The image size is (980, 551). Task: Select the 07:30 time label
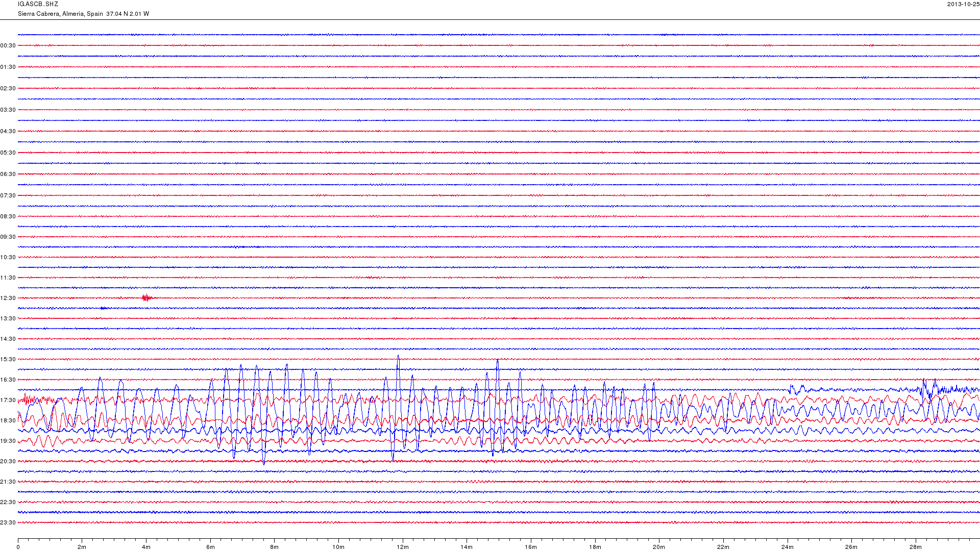coord(8,196)
